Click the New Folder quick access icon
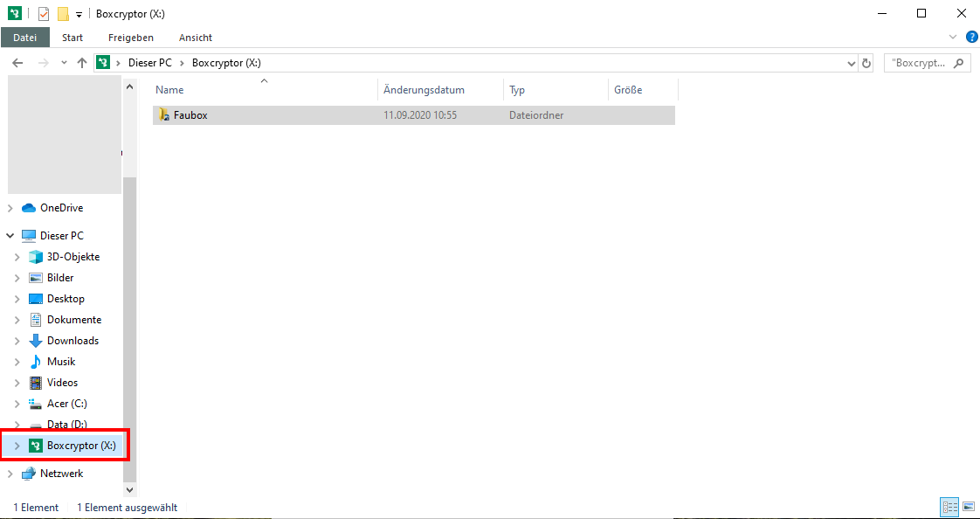980x519 pixels. [x=63, y=14]
